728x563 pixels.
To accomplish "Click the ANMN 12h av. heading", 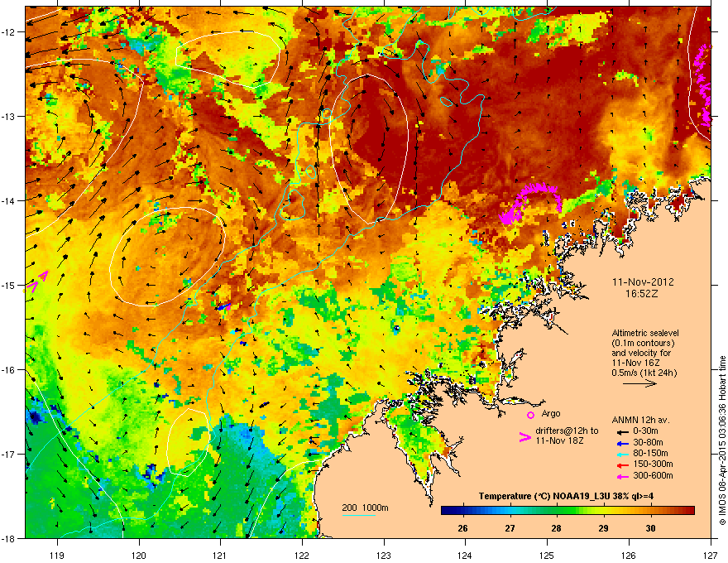I will coord(640,420).
